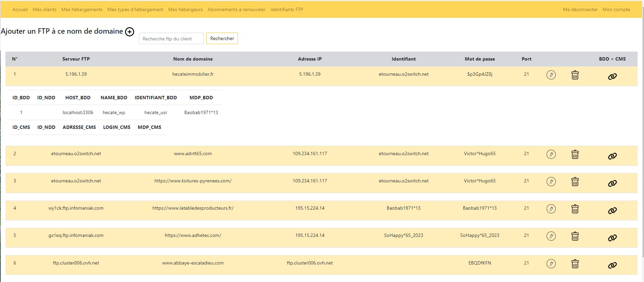Show BDD + CMS for abbaye-escaladieu.com
Viewport: 644px width, 282px height.
[x=612, y=266]
